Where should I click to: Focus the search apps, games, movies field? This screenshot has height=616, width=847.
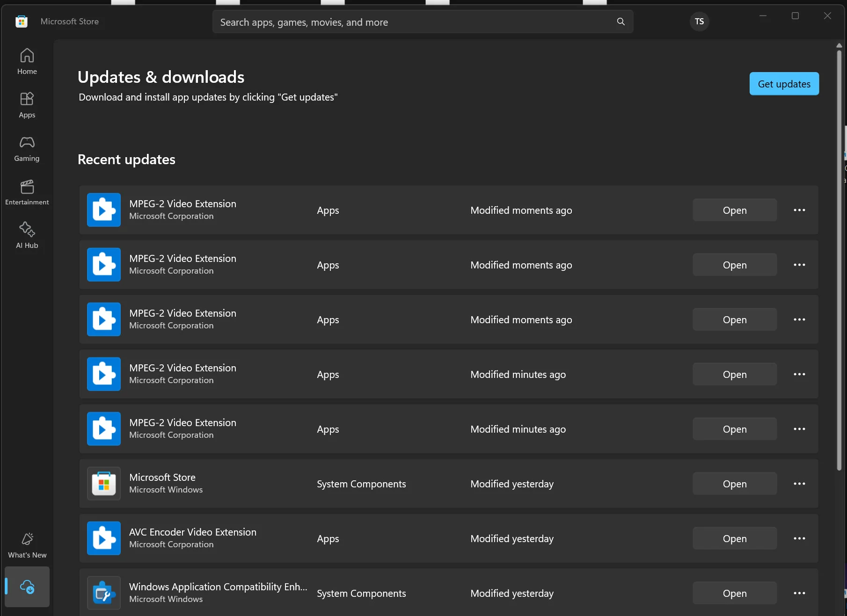423,22
